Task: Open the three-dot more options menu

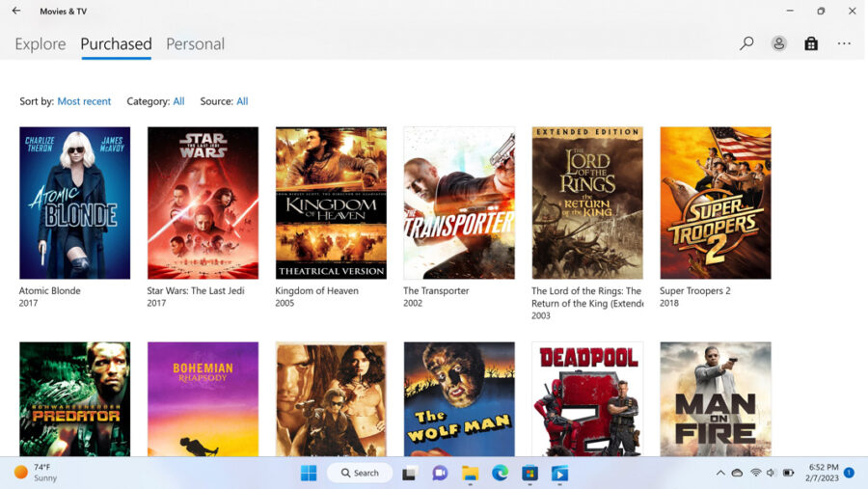Action: [x=844, y=43]
